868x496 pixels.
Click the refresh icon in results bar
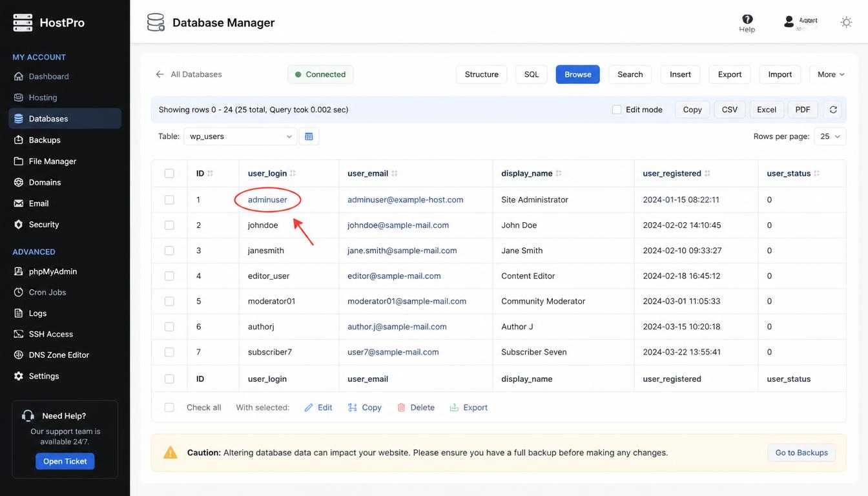[x=833, y=110]
